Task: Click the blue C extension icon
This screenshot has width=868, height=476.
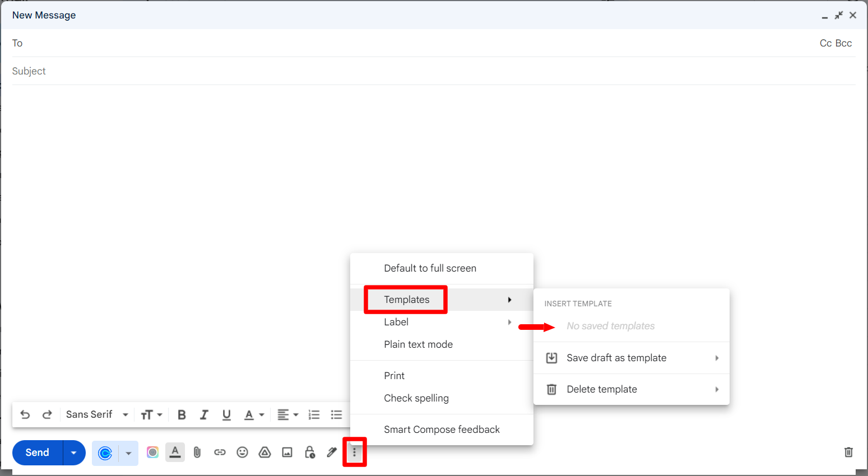Action: [105, 453]
